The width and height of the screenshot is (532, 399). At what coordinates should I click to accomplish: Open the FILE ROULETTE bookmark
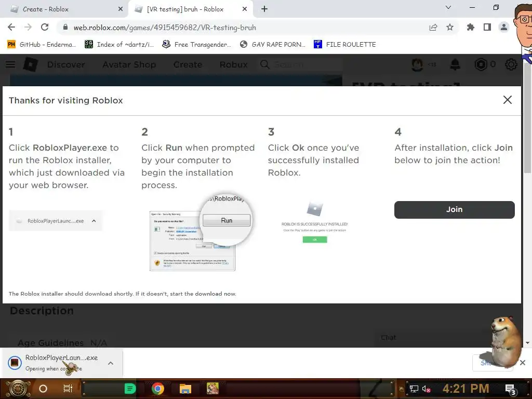point(345,45)
